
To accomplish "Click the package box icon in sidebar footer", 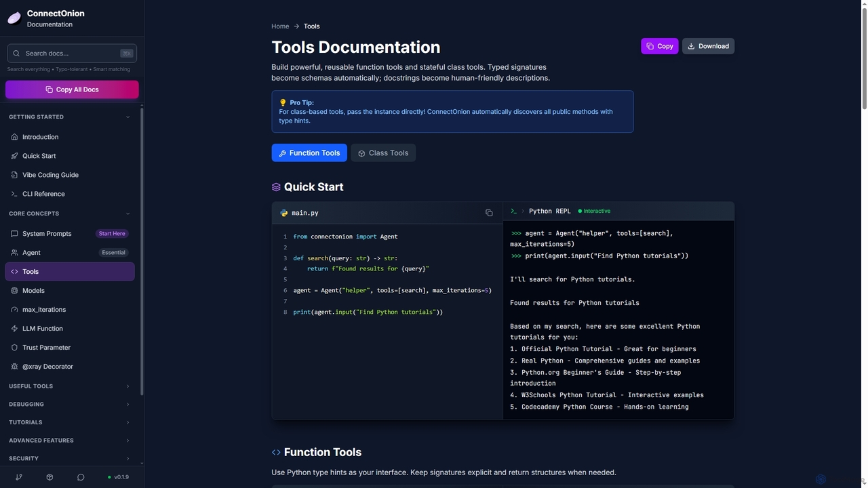I will tap(50, 477).
